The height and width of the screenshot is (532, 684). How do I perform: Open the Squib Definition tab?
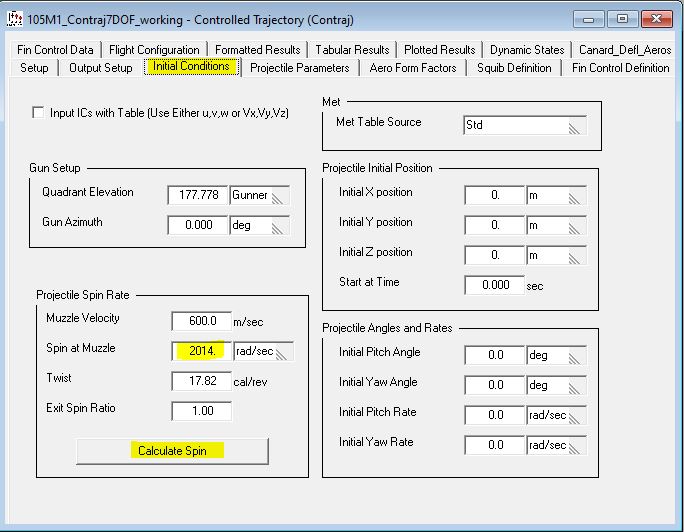[513, 68]
